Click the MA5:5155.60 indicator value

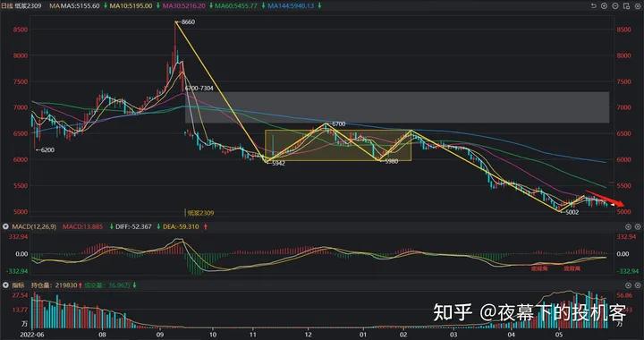[80, 6]
